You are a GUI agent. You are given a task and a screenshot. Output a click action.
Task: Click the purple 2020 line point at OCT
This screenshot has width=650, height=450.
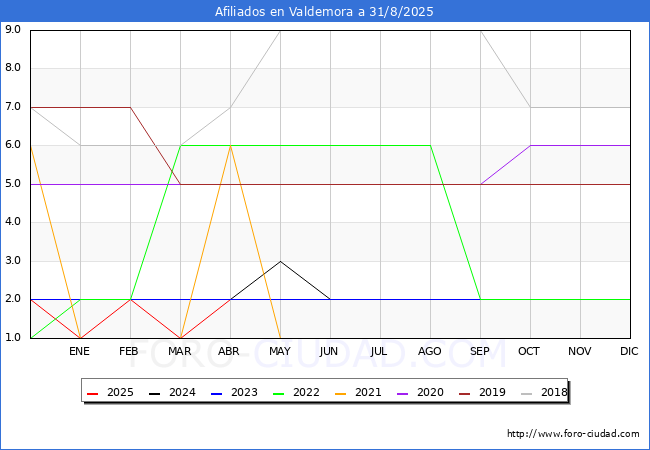tap(531, 145)
